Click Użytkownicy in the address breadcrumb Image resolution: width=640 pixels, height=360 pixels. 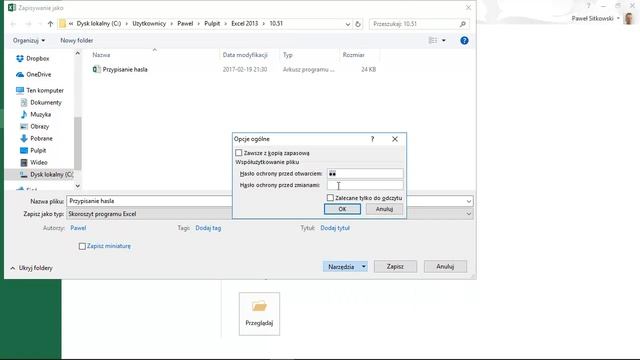click(149, 24)
